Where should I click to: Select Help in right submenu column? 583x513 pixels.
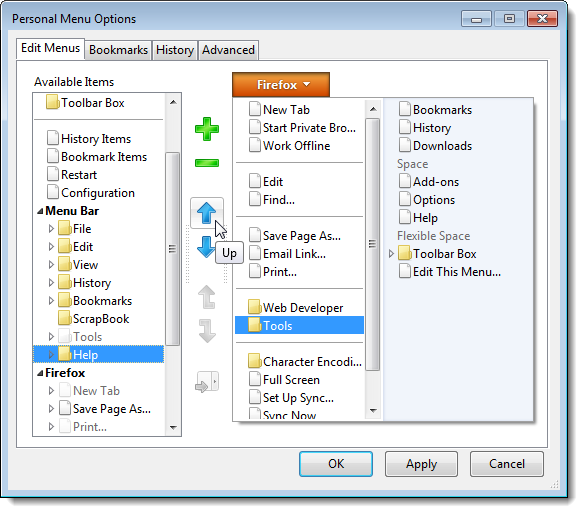tap(418, 217)
